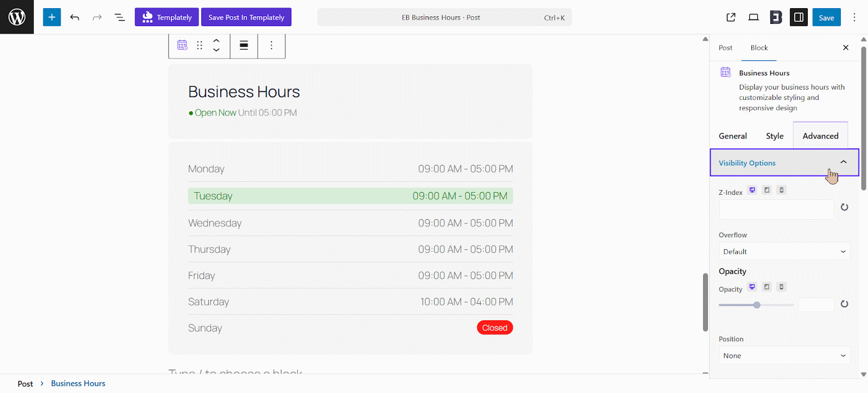
Task: Select tablet device for Z-Index
Action: (x=767, y=190)
